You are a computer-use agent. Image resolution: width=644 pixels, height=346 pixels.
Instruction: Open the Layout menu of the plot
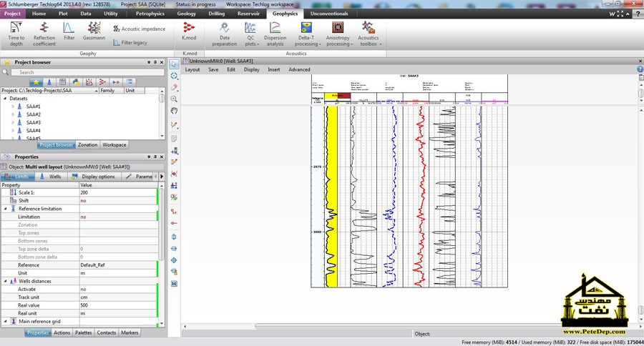(x=192, y=70)
